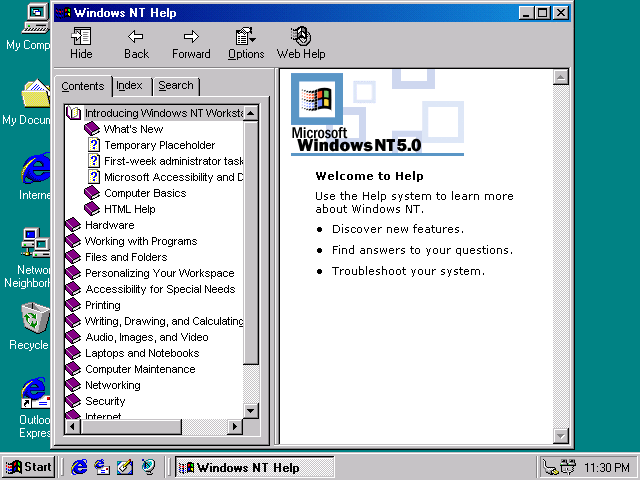This screenshot has width=640, height=480.
Task: Click the system clock showing 11:30 PM
Action: (606, 467)
